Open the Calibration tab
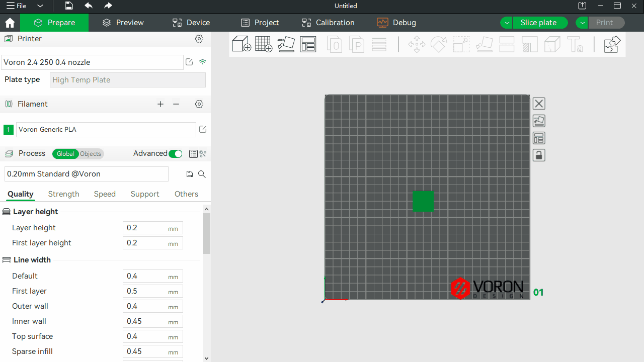The width and height of the screenshot is (644, 362). pos(328,23)
